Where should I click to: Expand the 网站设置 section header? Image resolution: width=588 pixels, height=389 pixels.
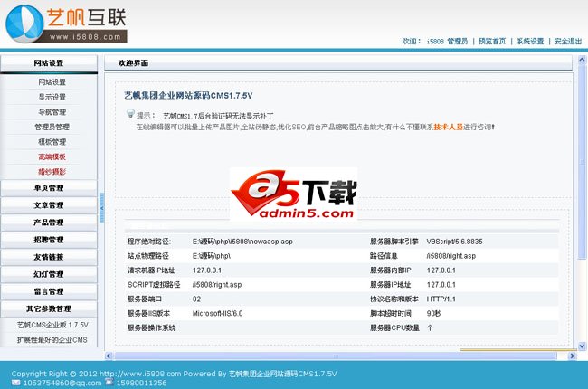pos(49,63)
